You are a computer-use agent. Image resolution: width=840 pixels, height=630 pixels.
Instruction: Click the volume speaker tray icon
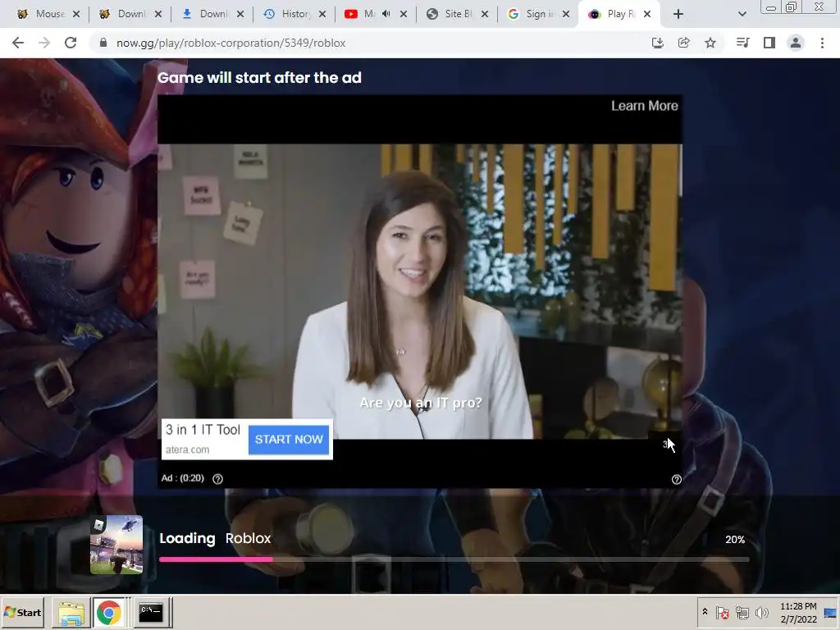[x=761, y=612]
